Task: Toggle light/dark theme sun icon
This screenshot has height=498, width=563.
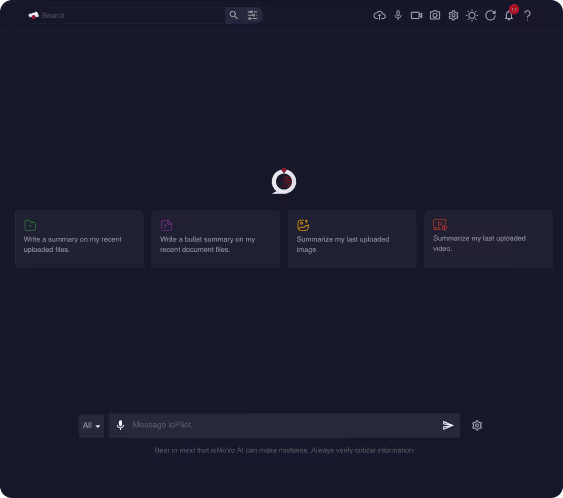Action: [x=472, y=15]
